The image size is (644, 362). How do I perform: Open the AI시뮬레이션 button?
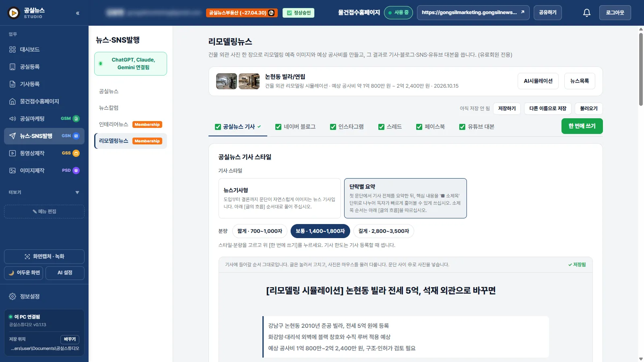pyautogui.click(x=538, y=81)
